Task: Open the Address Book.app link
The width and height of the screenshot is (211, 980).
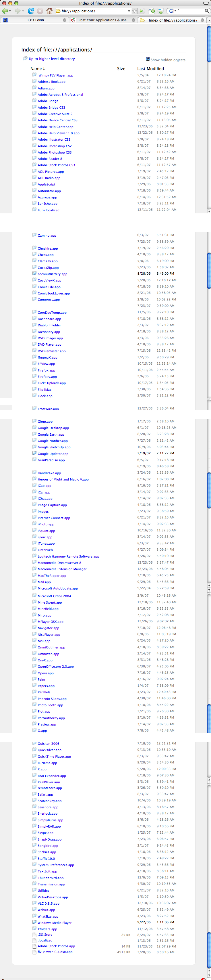Action: (x=51, y=82)
